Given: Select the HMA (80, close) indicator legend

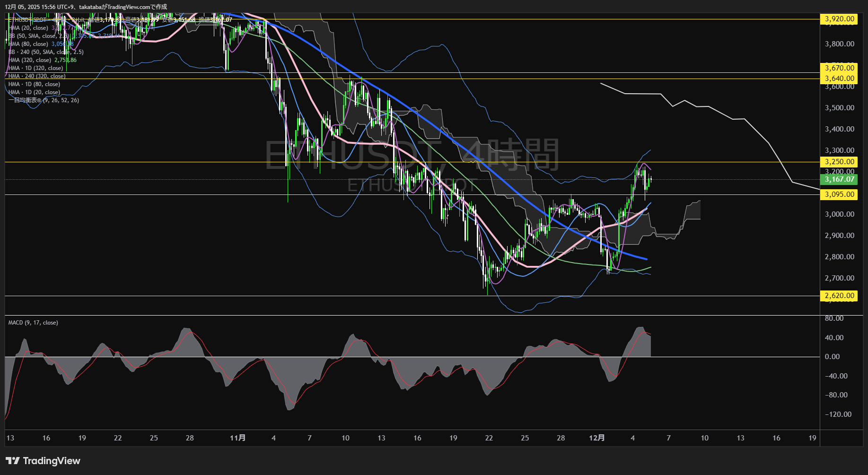Looking at the screenshot, I should coord(28,44).
